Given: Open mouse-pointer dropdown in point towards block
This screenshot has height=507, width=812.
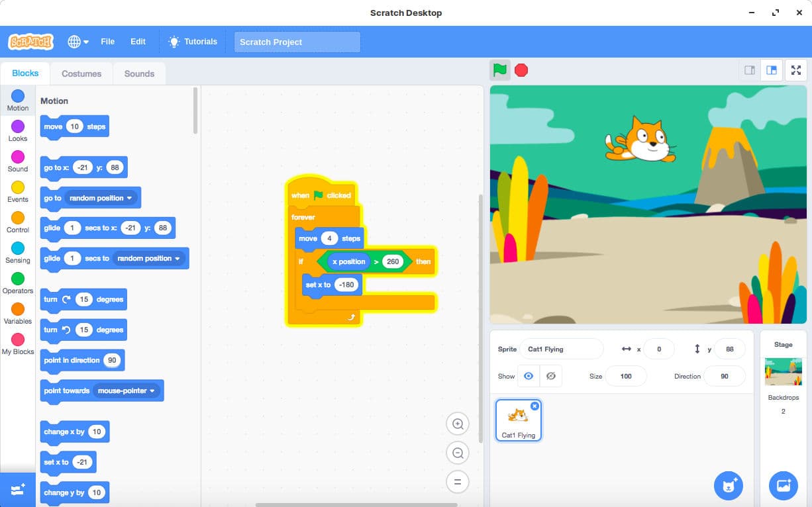Looking at the screenshot, I should point(152,391).
